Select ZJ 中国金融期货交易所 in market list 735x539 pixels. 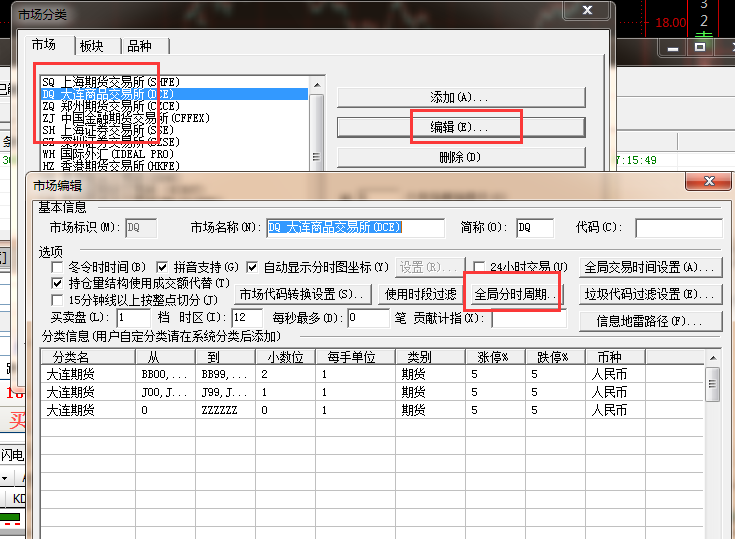tap(174, 118)
